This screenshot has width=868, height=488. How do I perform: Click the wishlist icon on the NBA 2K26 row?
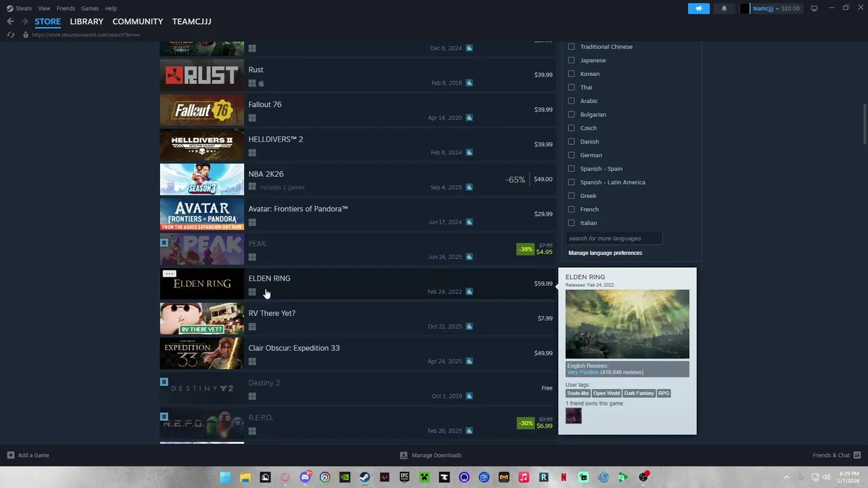pos(469,187)
